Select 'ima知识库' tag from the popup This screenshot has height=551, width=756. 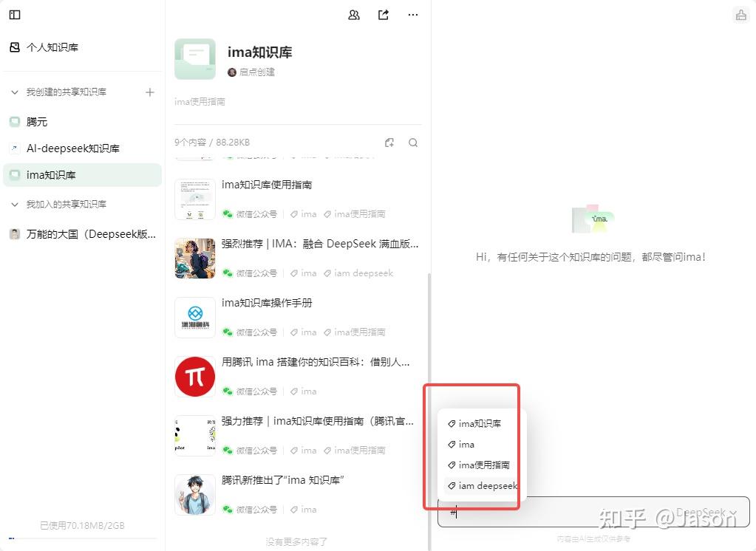(479, 423)
